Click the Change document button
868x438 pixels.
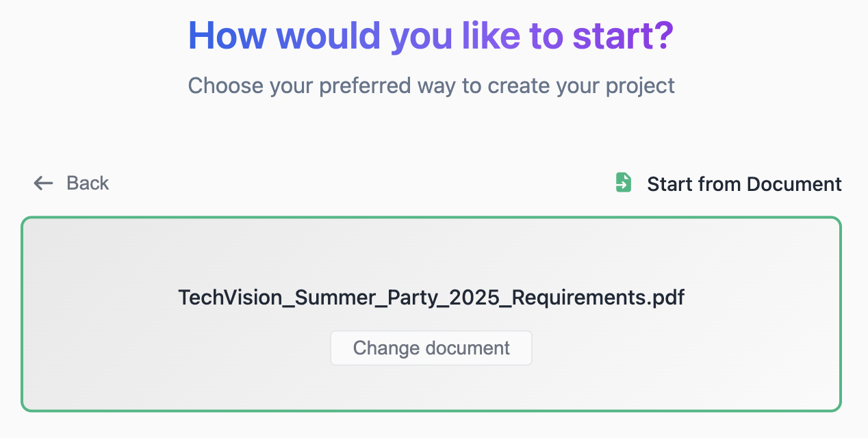pyautogui.click(x=431, y=348)
